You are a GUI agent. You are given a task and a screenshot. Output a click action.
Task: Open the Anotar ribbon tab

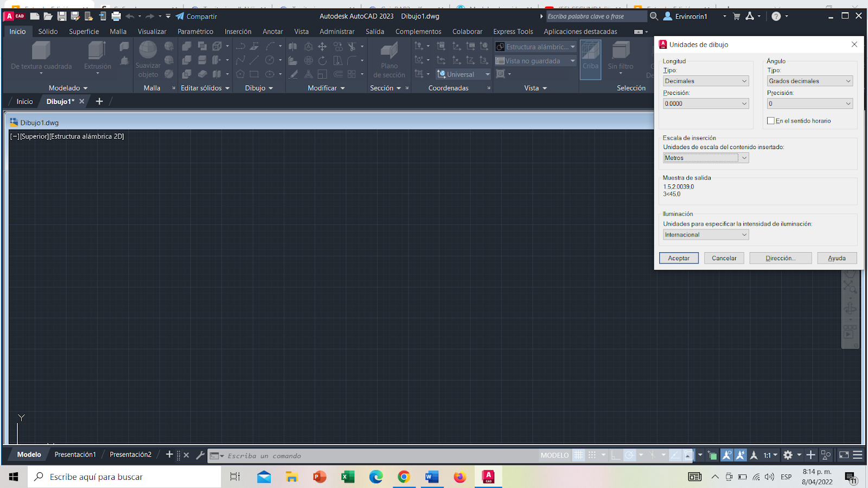pos(273,31)
